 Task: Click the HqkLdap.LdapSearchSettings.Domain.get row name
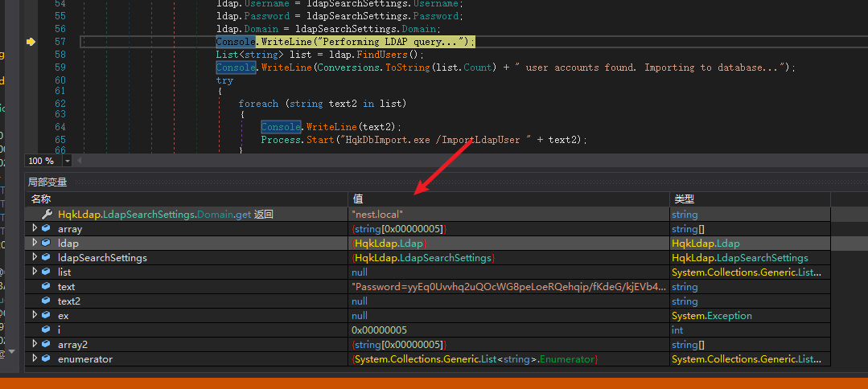tap(166, 214)
